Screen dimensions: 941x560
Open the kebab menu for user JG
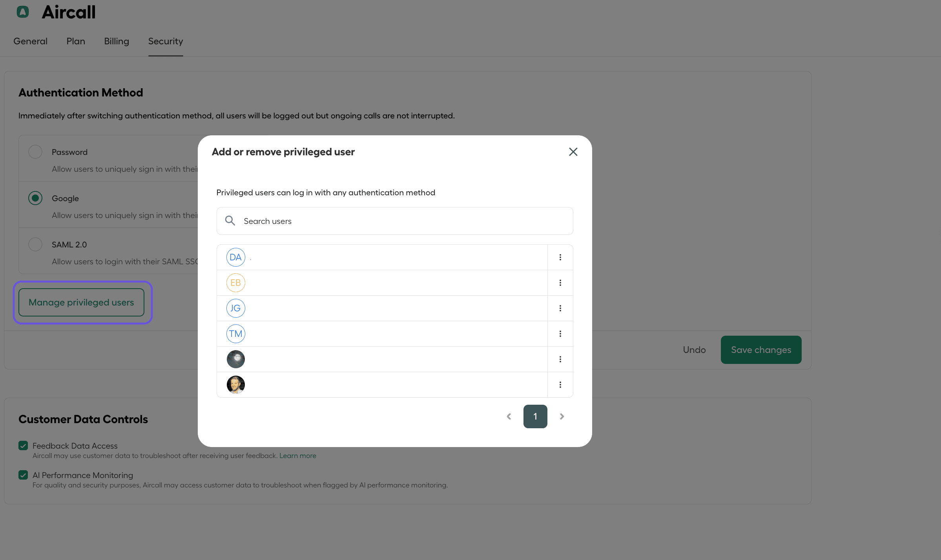click(560, 308)
